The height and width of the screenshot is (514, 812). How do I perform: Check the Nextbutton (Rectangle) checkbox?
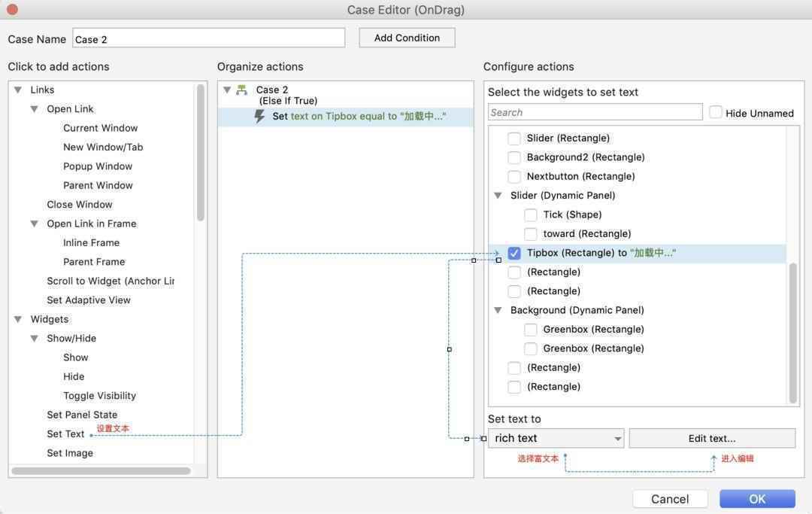514,177
